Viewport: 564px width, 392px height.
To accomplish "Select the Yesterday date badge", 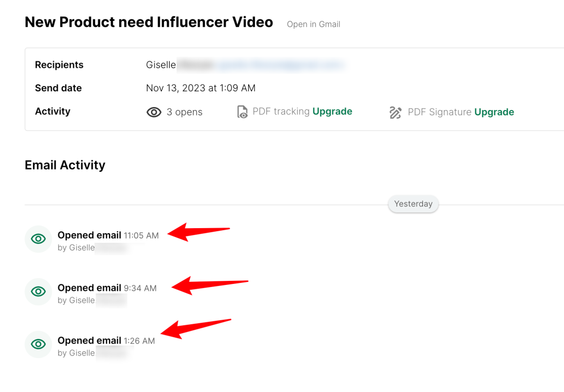I will [413, 204].
